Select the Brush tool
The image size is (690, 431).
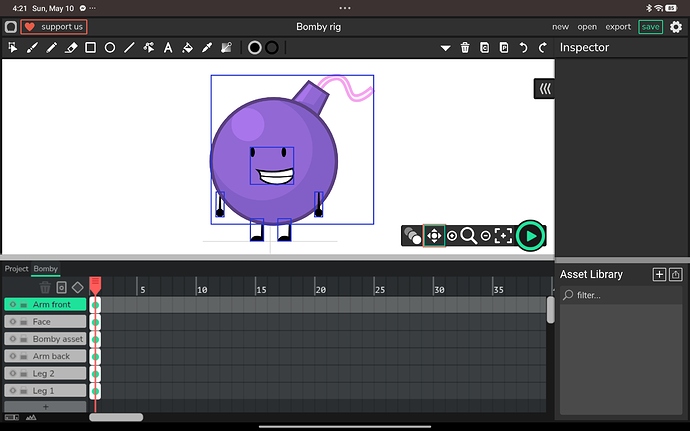pos(32,48)
